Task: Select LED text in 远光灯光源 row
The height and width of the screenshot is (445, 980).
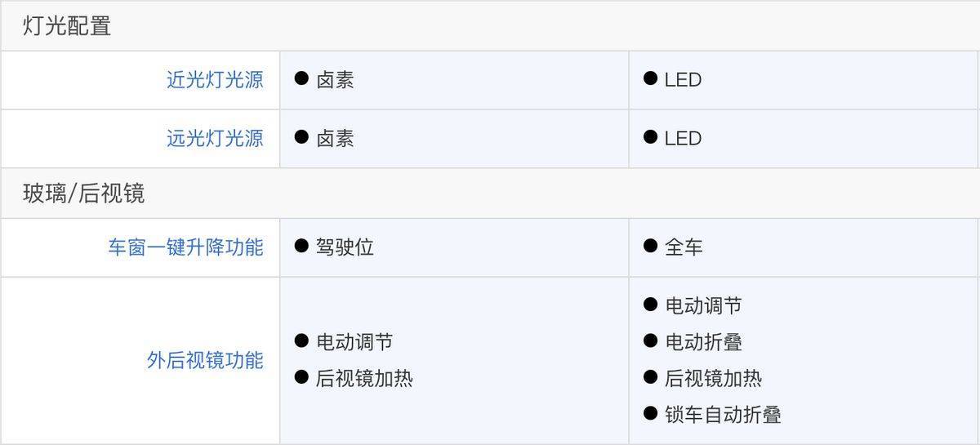Action: coord(683,139)
